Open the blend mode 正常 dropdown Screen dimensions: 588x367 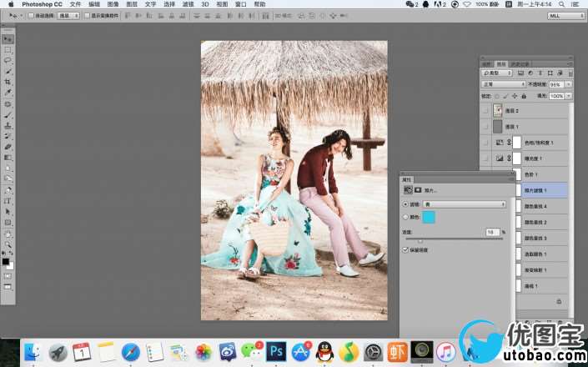(504, 84)
